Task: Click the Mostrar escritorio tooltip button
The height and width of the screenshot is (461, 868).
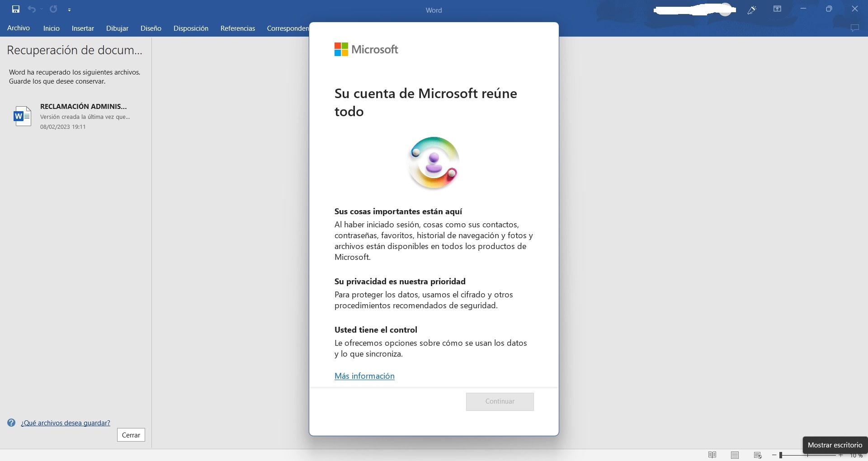Action: point(835,445)
